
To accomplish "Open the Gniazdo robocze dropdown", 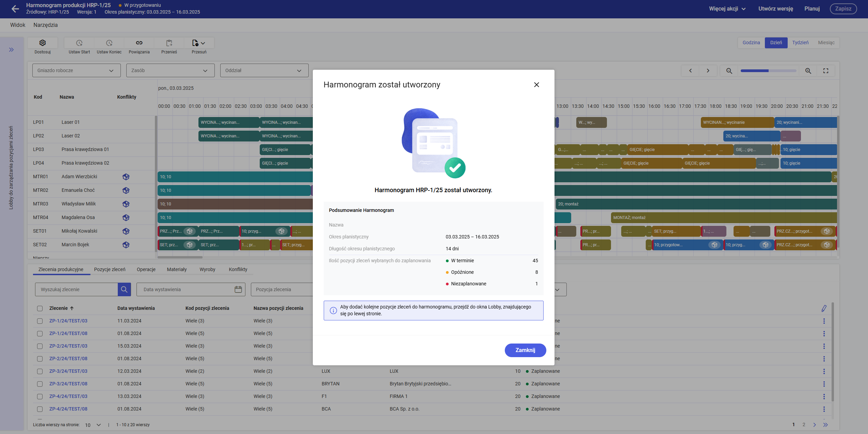I will pos(76,70).
